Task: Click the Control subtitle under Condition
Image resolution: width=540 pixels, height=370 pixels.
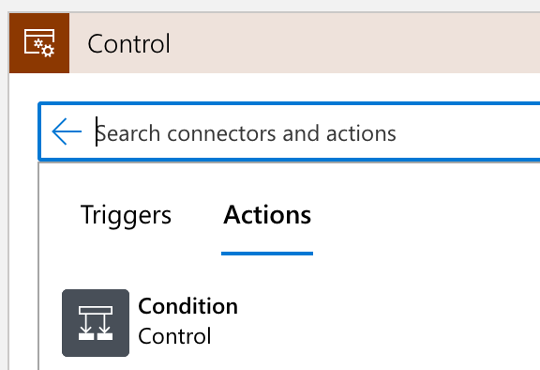Action: [175, 336]
